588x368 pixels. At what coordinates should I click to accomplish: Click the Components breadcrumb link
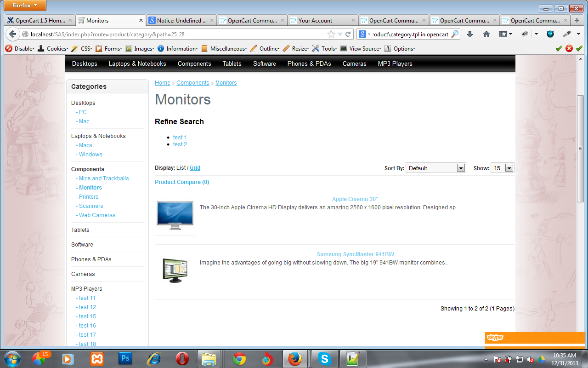[193, 83]
